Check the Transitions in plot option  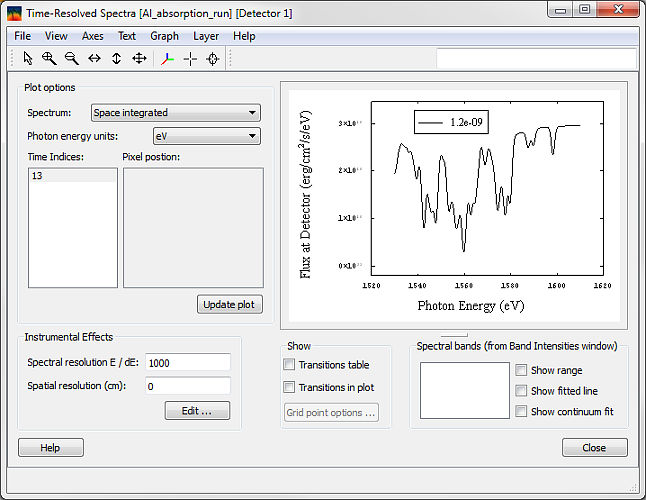pyautogui.click(x=290, y=387)
